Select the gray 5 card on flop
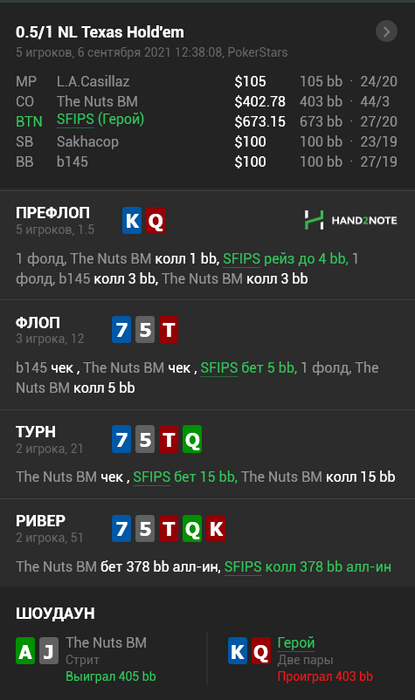 coord(145,329)
